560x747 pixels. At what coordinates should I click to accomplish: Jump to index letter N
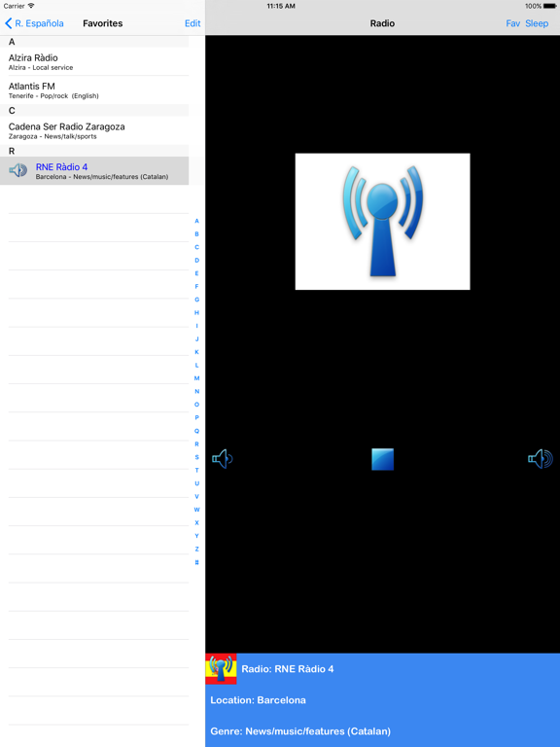point(196,392)
